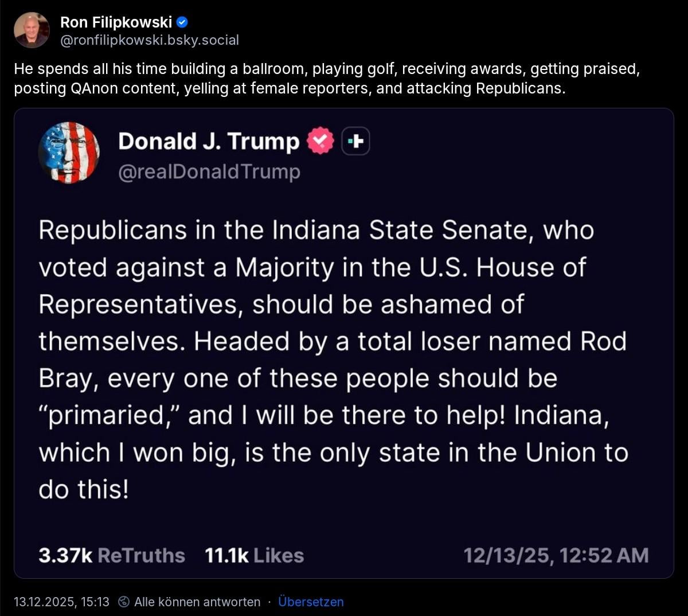688x616 pixels.
Task: Click the 3.37k ReTruths count
Action: [x=112, y=555]
